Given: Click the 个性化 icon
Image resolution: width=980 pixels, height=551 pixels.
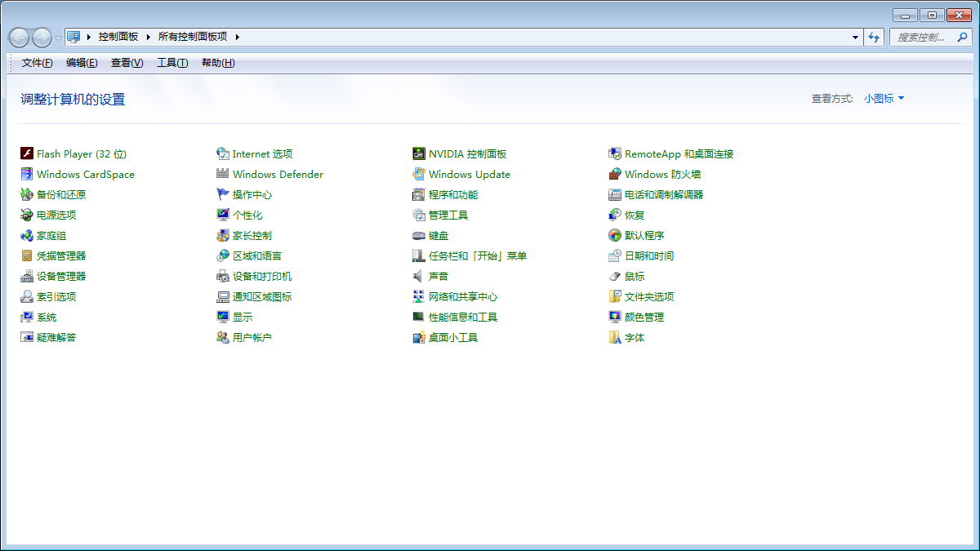Looking at the screenshot, I should pyautogui.click(x=223, y=215).
